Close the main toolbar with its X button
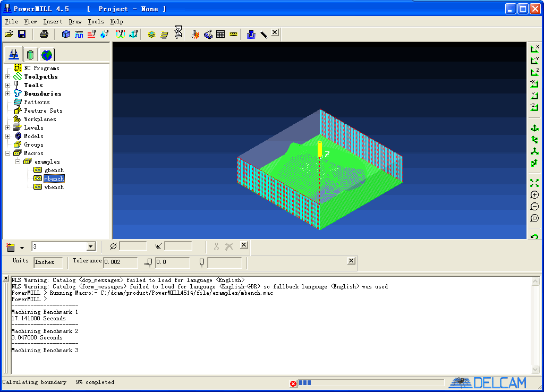Screen dimensions: 544x392 coord(275,32)
